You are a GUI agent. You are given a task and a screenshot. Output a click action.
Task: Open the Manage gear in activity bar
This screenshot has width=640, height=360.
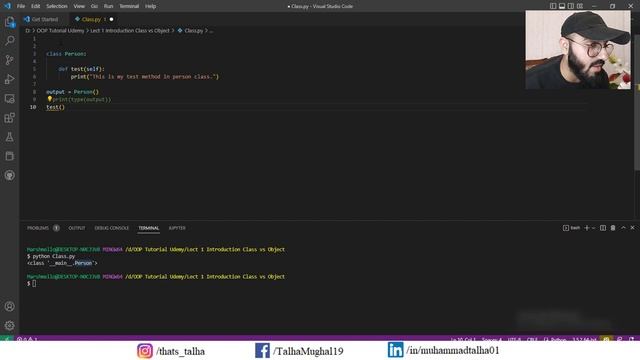coord(9,325)
